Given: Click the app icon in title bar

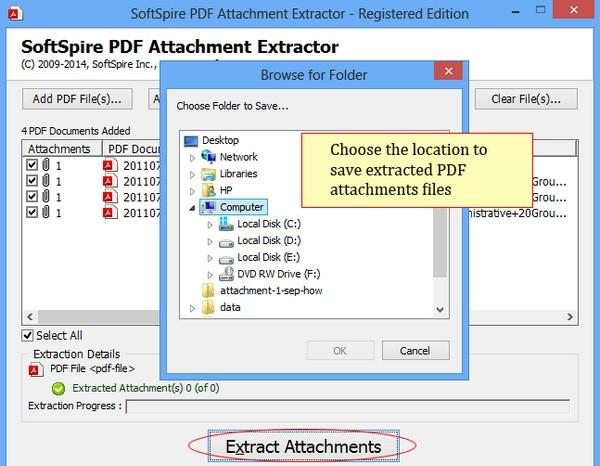Looking at the screenshot, I should pyautogui.click(x=15, y=14).
